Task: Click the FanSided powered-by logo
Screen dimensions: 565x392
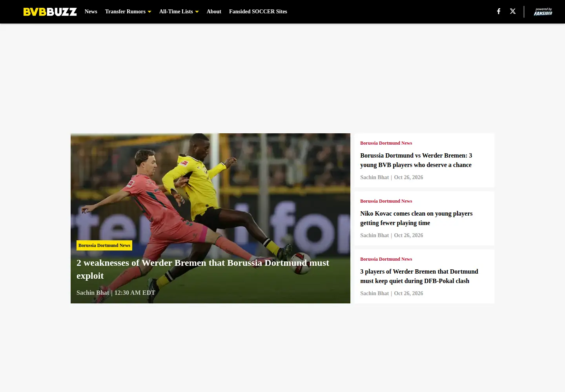Action: (x=543, y=12)
